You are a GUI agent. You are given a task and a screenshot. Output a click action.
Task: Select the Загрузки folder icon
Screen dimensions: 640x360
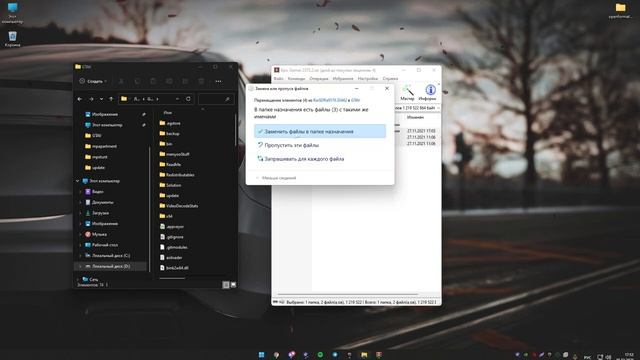(x=88, y=213)
